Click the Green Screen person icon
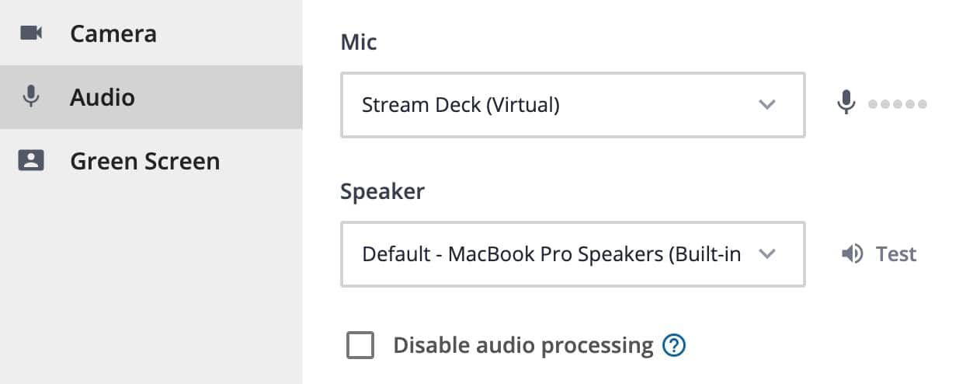The height and width of the screenshot is (384, 980). [x=31, y=160]
